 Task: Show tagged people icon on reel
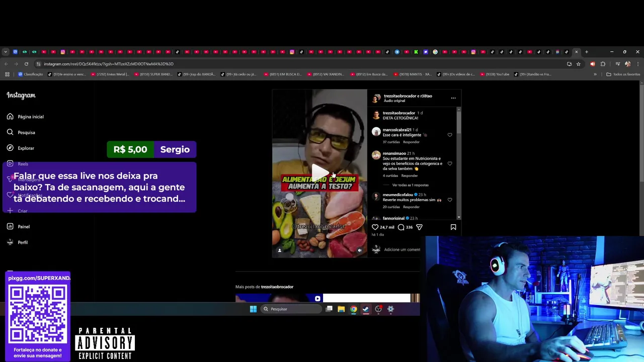tap(280, 250)
